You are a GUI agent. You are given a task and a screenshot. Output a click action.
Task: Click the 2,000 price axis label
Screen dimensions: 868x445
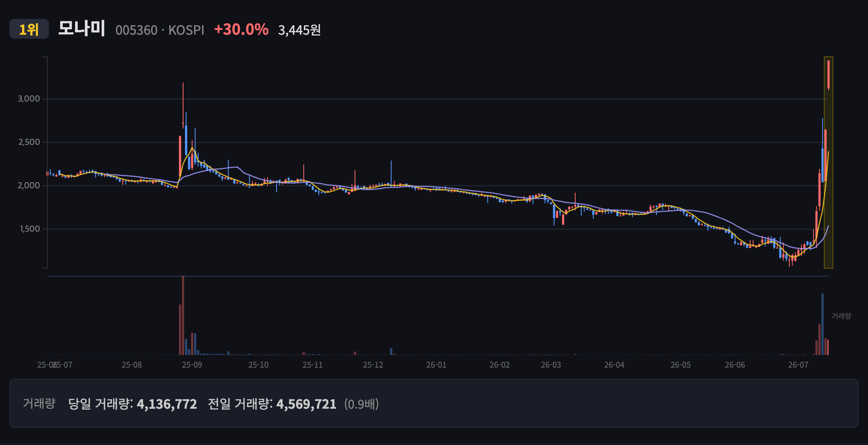pyautogui.click(x=29, y=185)
